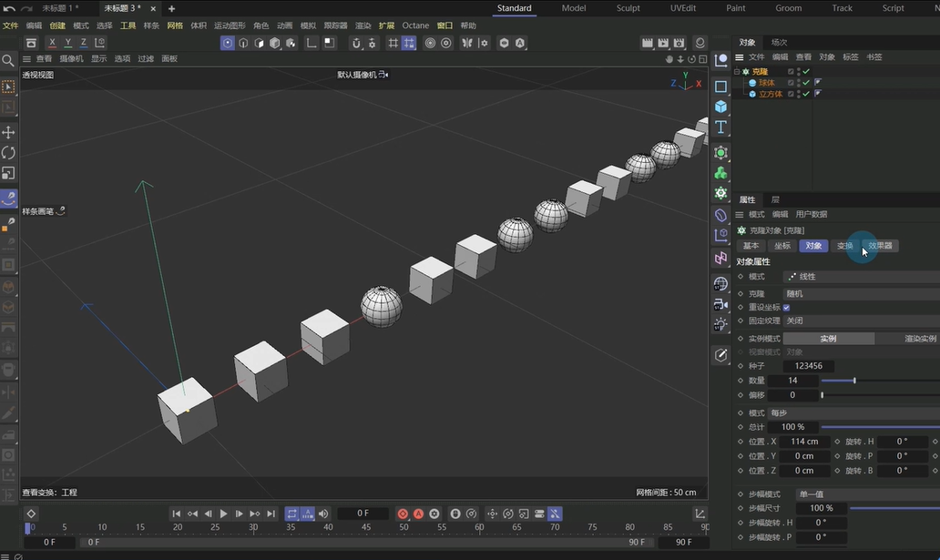Click the magnet snap icon
Image resolution: width=940 pixels, height=560 pixels.
356,43
